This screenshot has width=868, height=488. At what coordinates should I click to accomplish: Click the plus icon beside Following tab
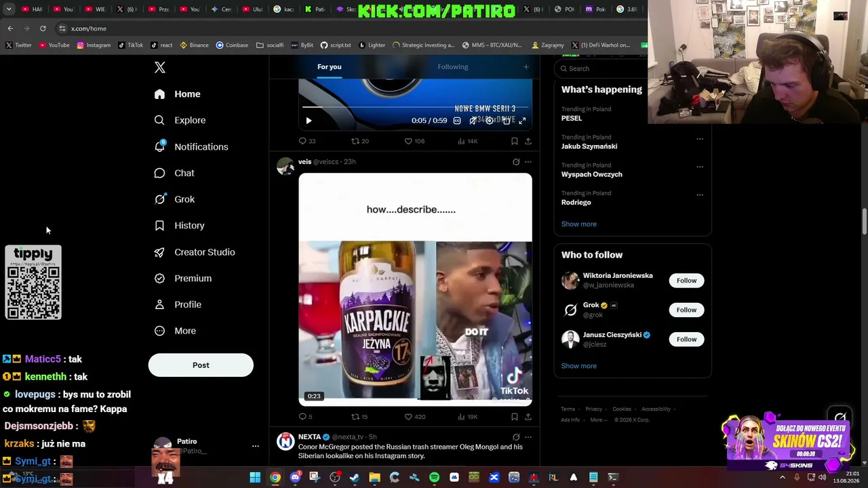(526, 66)
